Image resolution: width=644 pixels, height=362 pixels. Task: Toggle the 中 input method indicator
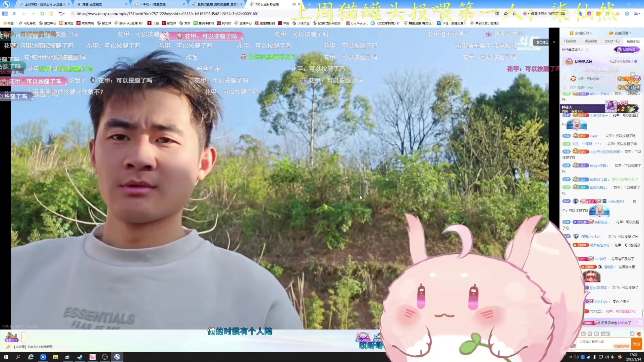point(613,357)
